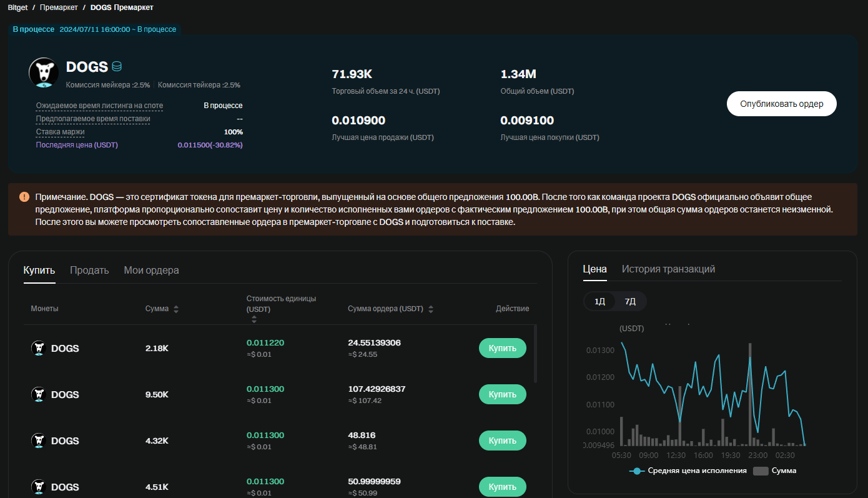Toggle the Средняя цена исполнения chart legend
Screen dimensions: 868x498
pos(688,471)
